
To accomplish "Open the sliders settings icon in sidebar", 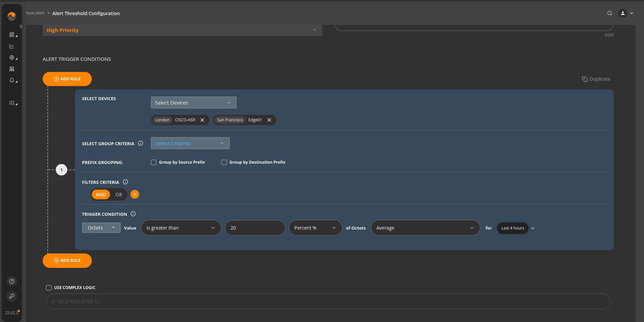I will [x=12, y=103].
